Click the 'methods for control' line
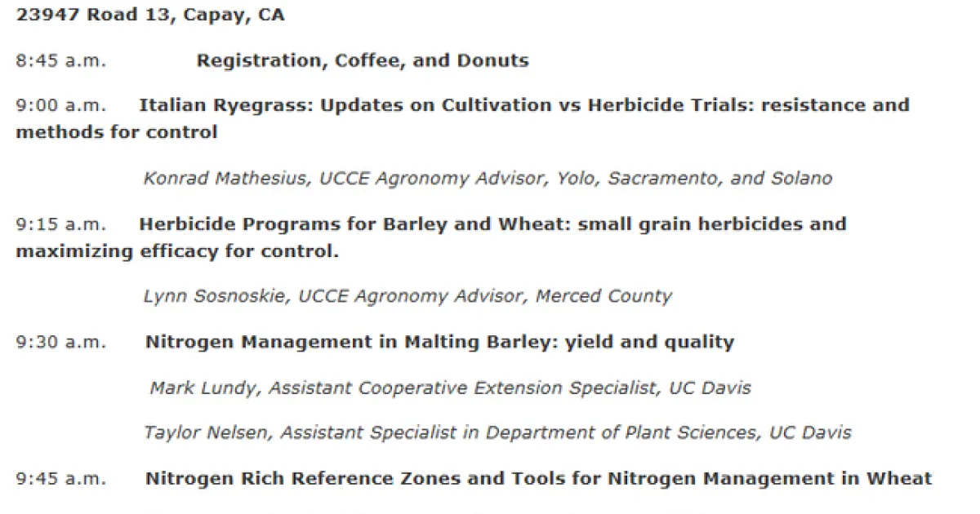This screenshot has height=514, width=980. click(116, 132)
